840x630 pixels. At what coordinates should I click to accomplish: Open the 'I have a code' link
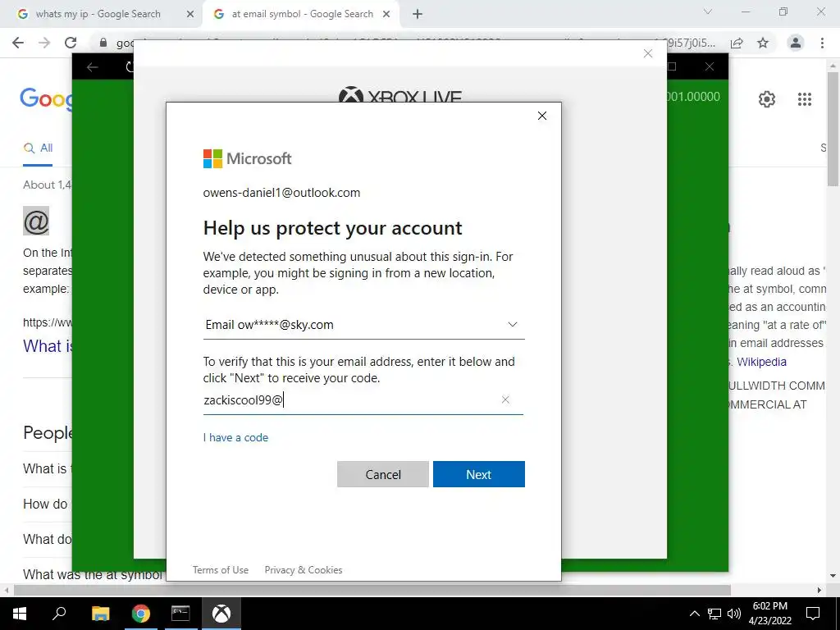(235, 438)
